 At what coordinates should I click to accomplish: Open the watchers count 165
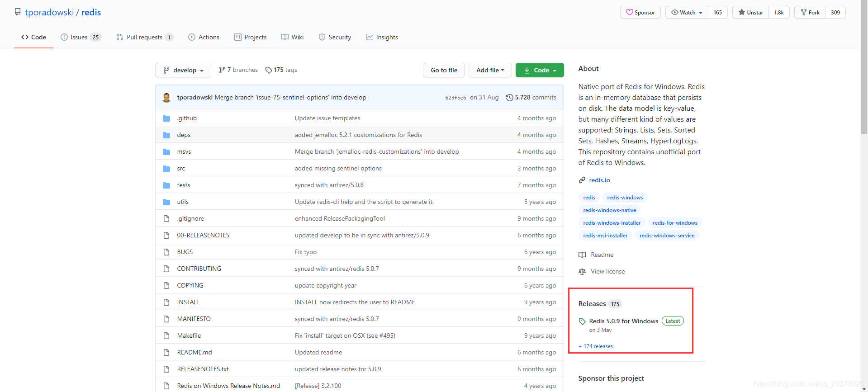[x=718, y=13]
